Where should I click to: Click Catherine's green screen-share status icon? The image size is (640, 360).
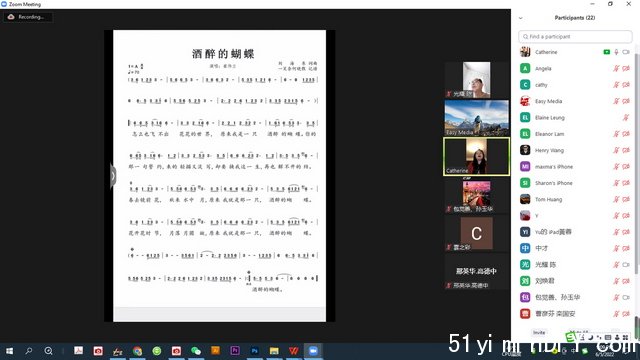607,52
